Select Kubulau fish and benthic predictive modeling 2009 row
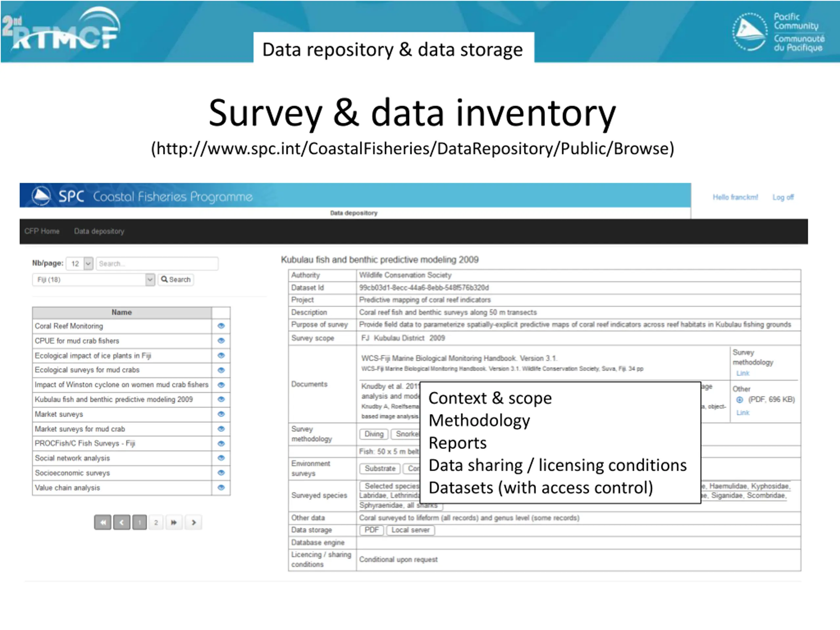The height and width of the screenshot is (630, 840). tap(121, 400)
